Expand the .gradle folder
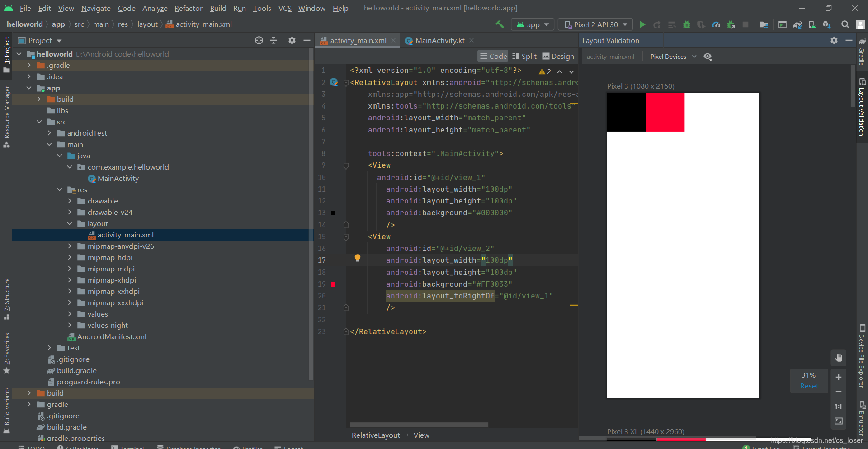The width and height of the screenshot is (868, 449). pos(29,65)
